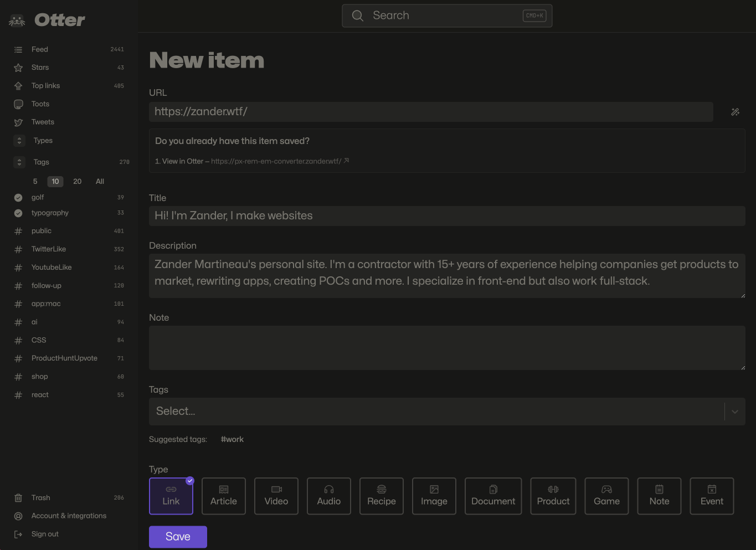Select the Event type option

pos(712,496)
